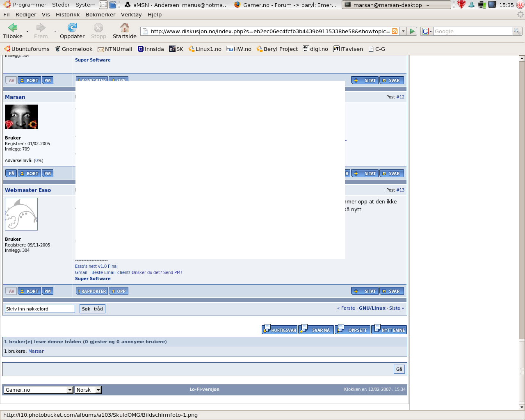Open the Steder panel menu

(x=61, y=5)
